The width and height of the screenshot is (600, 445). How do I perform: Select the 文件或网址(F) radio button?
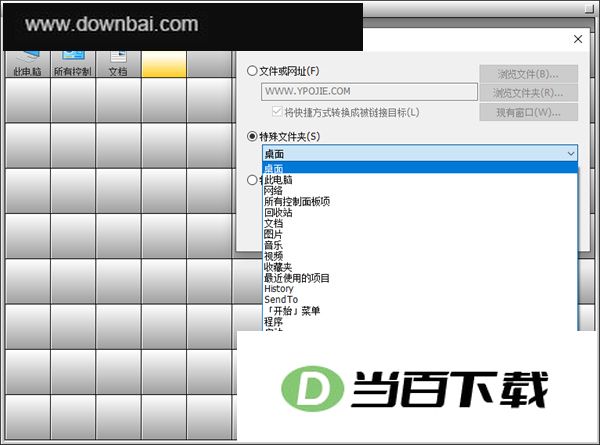click(x=252, y=71)
